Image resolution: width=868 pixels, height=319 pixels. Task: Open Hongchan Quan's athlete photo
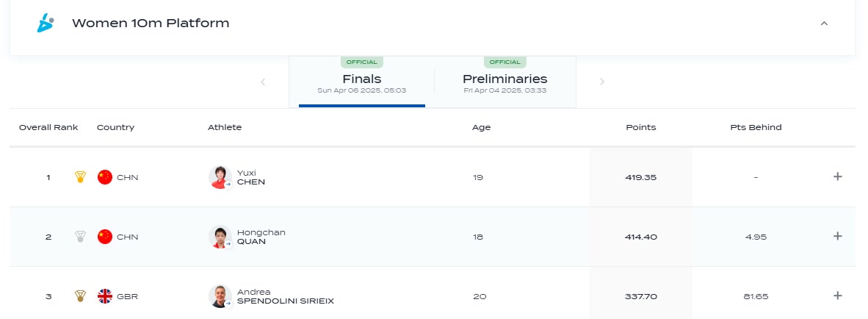pos(220,237)
